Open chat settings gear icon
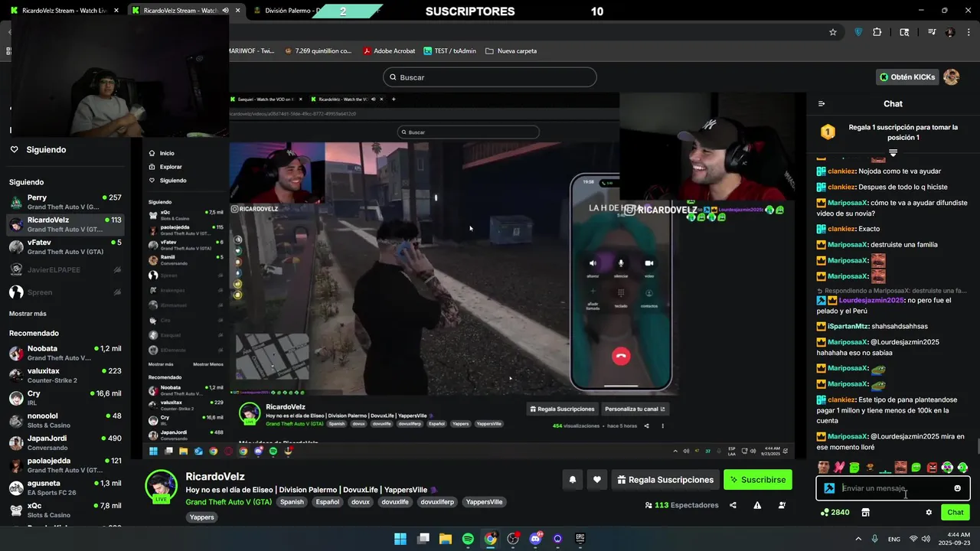980x551 pixels. tap(929, 512)
